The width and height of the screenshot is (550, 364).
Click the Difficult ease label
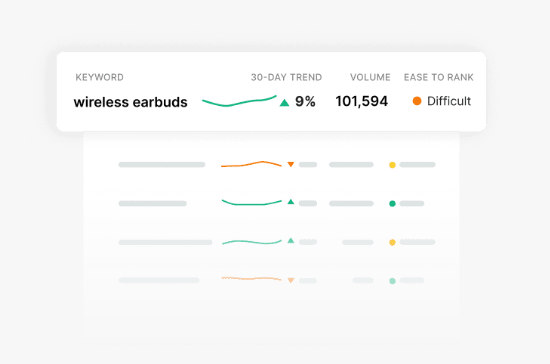pos(449,101)
